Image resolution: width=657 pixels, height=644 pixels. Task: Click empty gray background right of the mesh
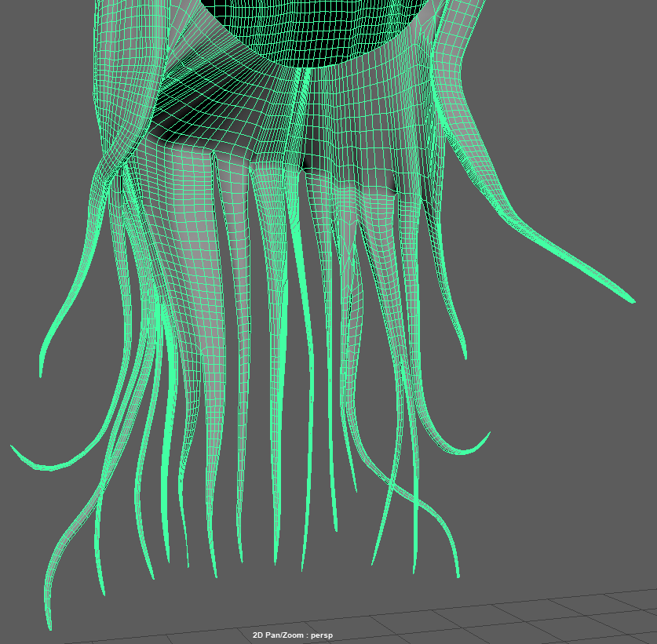point(581,439)
